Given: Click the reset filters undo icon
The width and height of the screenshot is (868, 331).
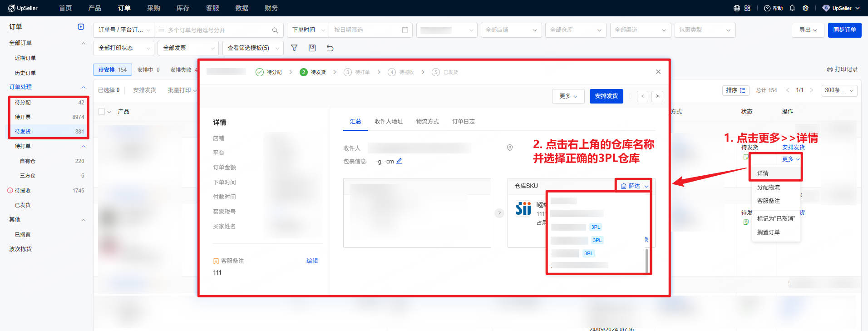Looking at the screenshot, I should tap(330, 48).
